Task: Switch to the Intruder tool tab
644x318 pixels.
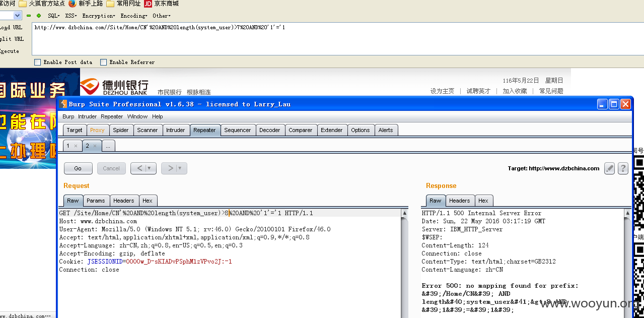Action: [x=176, y=130]
